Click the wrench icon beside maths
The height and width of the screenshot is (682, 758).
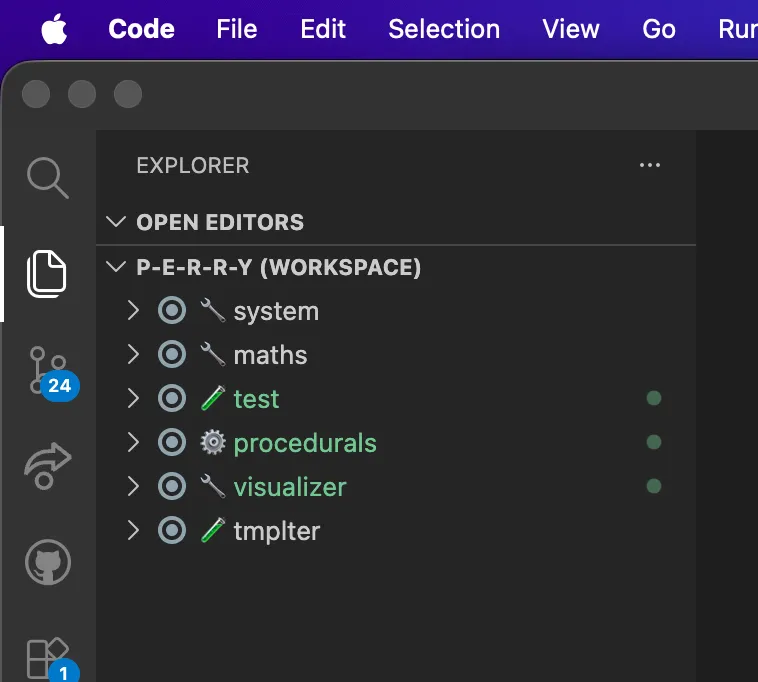pos(213,354)
